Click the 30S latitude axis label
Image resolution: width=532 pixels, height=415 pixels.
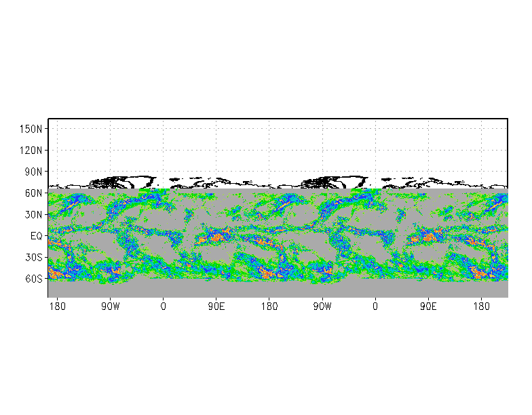[x=33, y=258]
